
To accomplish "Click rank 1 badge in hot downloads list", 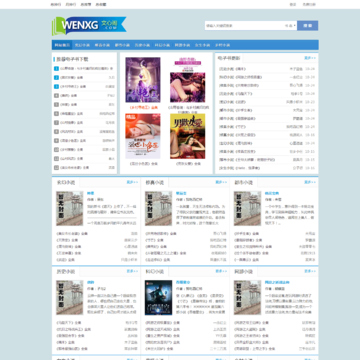I will tap(56, 68).
